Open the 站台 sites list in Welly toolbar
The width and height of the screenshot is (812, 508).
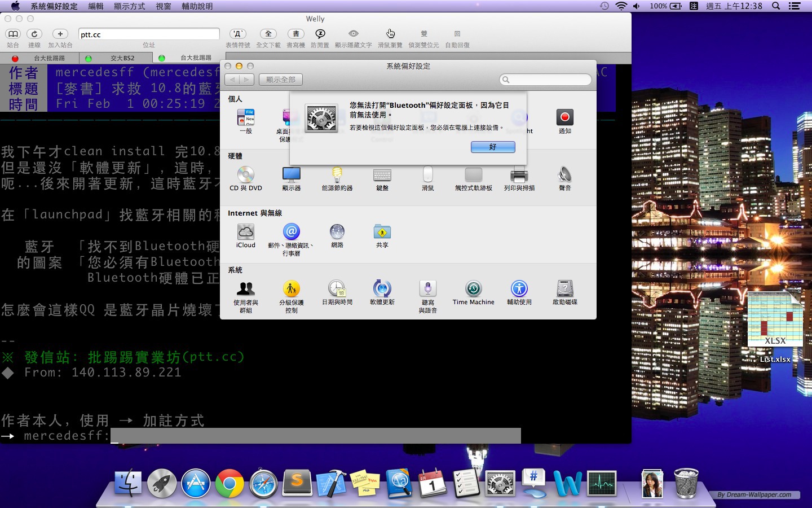coord(13,34)
